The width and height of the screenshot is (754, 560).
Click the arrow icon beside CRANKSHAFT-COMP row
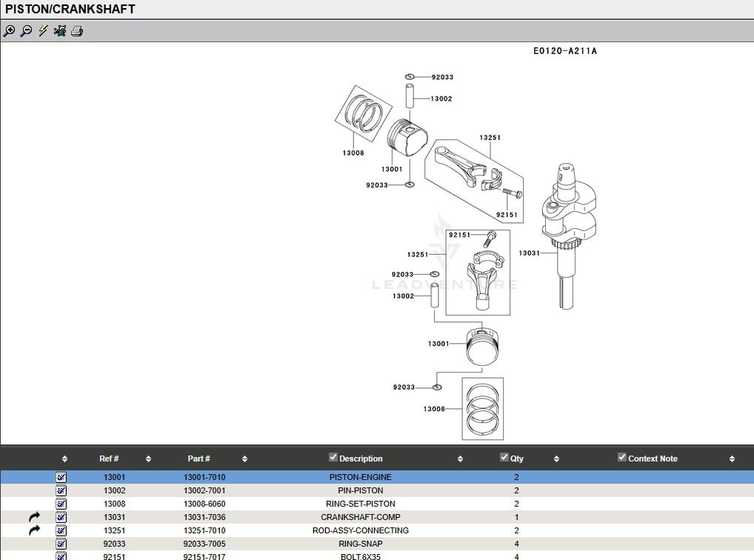34,517
